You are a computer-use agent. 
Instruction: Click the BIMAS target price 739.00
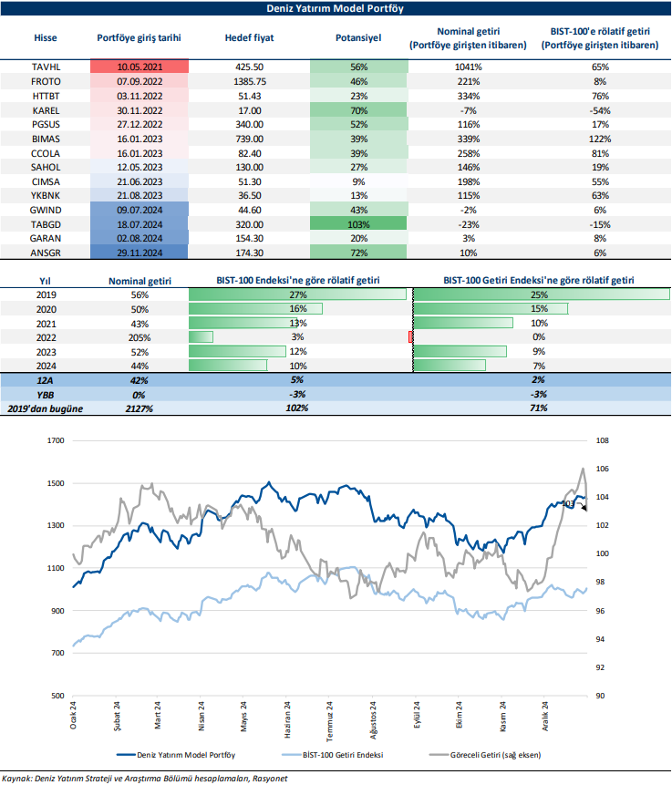[x=249, y=138]
